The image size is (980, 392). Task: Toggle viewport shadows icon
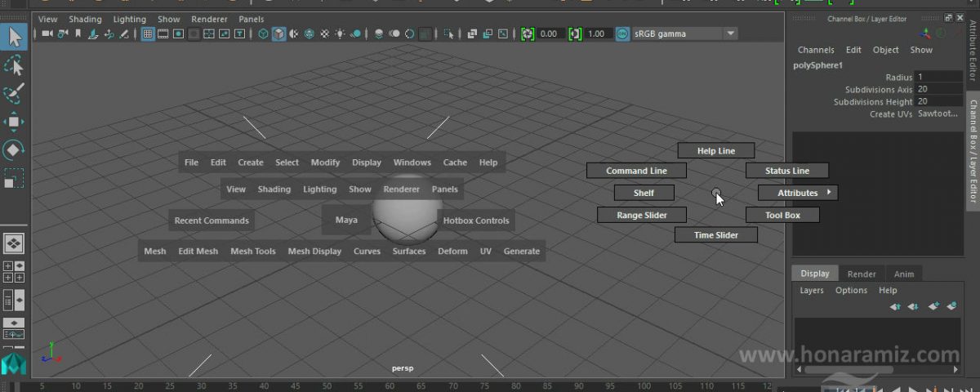[355, 33]
